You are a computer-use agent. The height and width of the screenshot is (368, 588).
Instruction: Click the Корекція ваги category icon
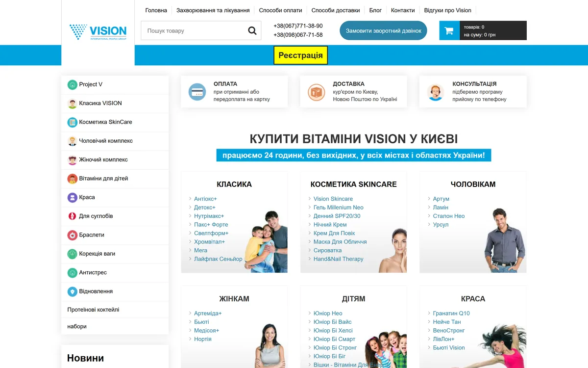pos(73,254)
